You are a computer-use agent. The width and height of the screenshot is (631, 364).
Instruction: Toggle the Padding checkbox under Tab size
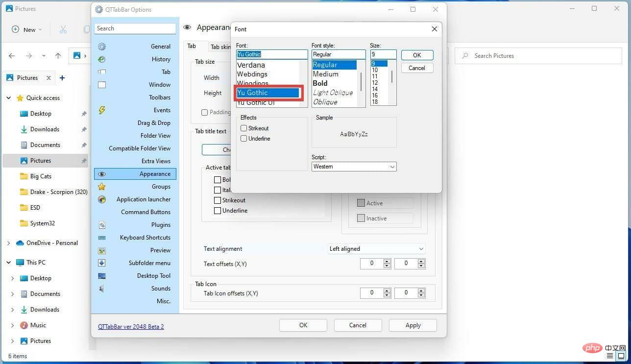[205, 112]
